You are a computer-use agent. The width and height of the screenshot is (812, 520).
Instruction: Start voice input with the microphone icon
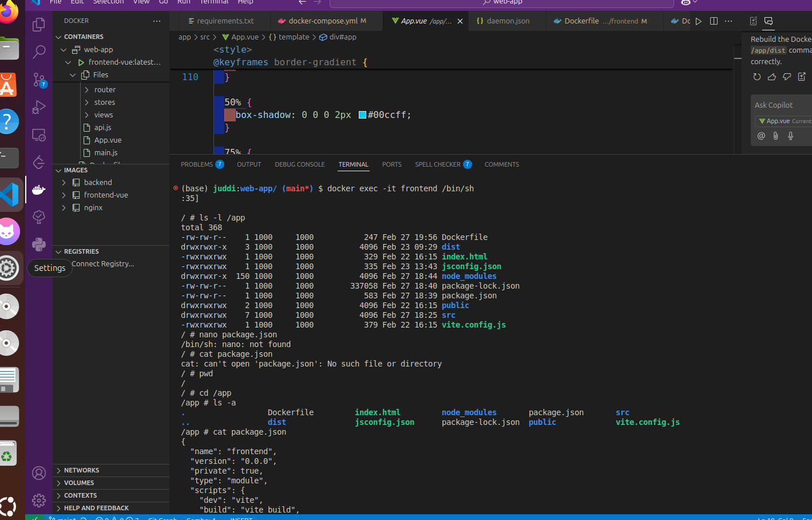[x=791, y=136]
